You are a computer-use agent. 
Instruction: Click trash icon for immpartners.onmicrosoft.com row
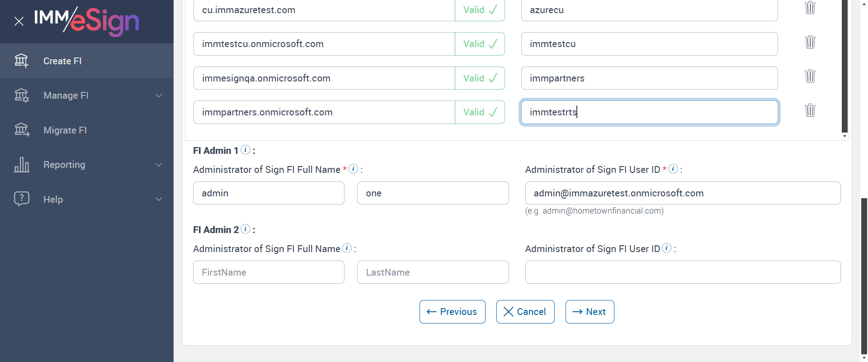(x=810, y=110)
